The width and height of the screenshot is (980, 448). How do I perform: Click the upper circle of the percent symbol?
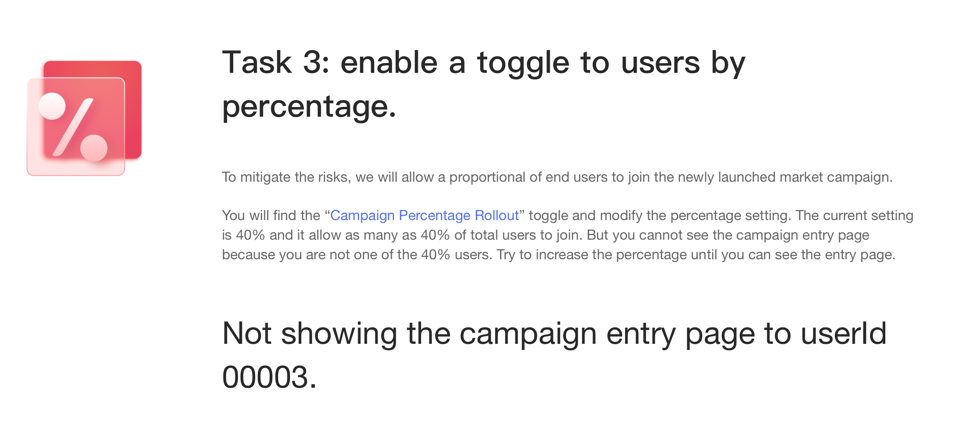click(52, 106)
